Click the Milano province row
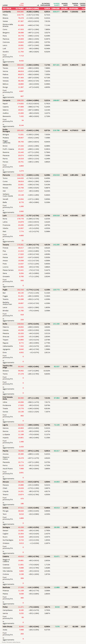 44,15
